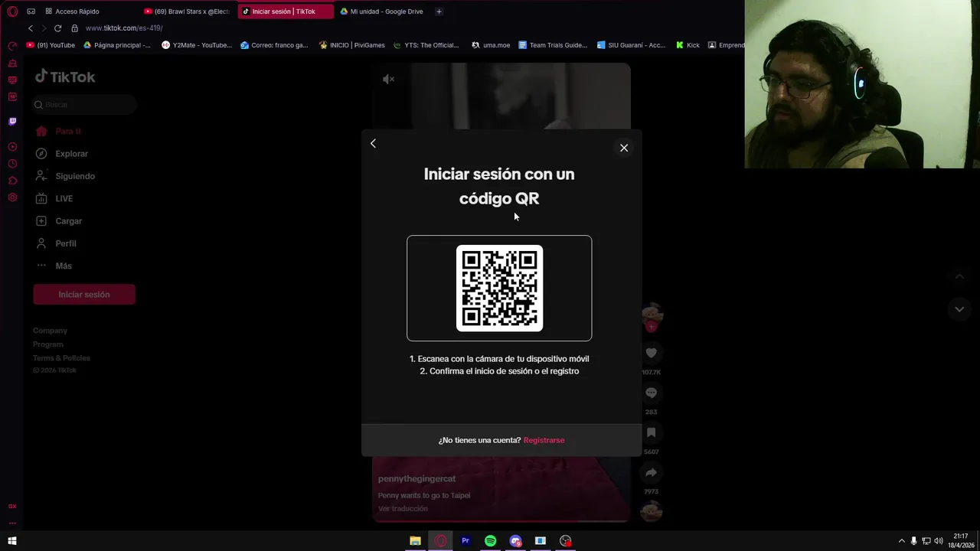Bookmark the video with save icon
Viewport: 980px width, 551px height.
pyautogui.click(x=651, y=432)
